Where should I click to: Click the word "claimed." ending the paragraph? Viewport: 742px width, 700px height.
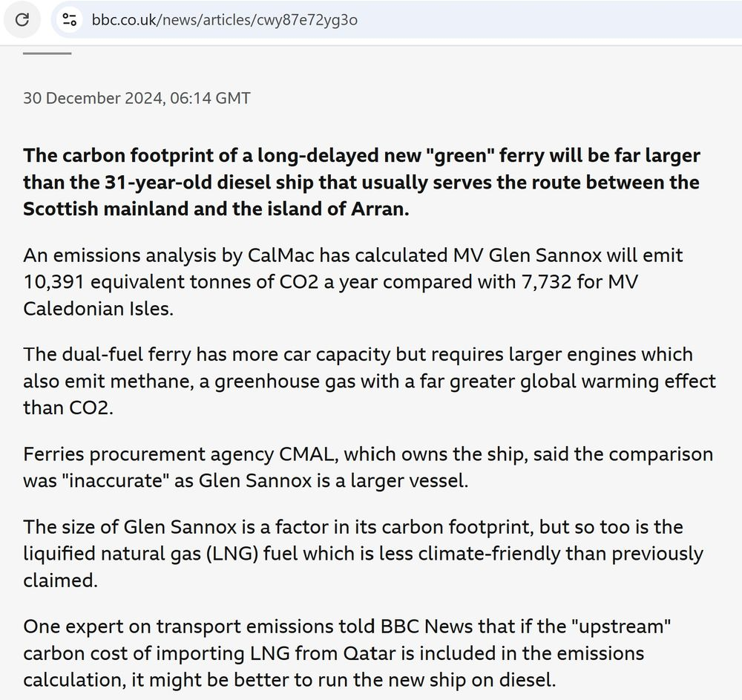60,580
